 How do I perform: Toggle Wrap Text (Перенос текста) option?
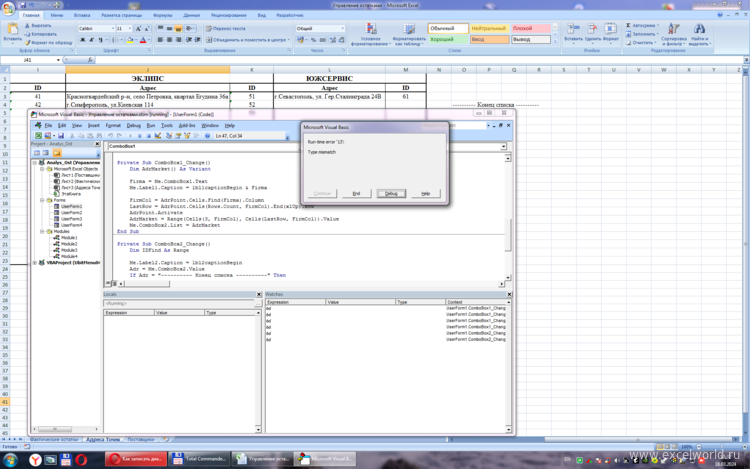point(226,29)
